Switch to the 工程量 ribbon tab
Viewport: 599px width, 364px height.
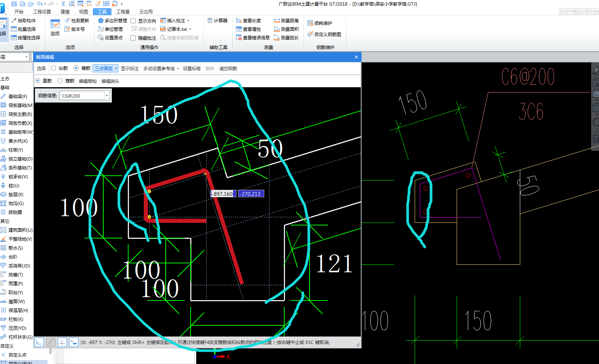(123, 12)
